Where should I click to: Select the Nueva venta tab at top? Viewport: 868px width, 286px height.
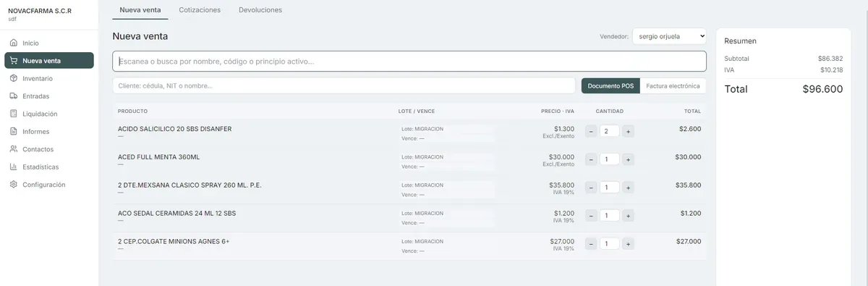click(x=140, y=10)
